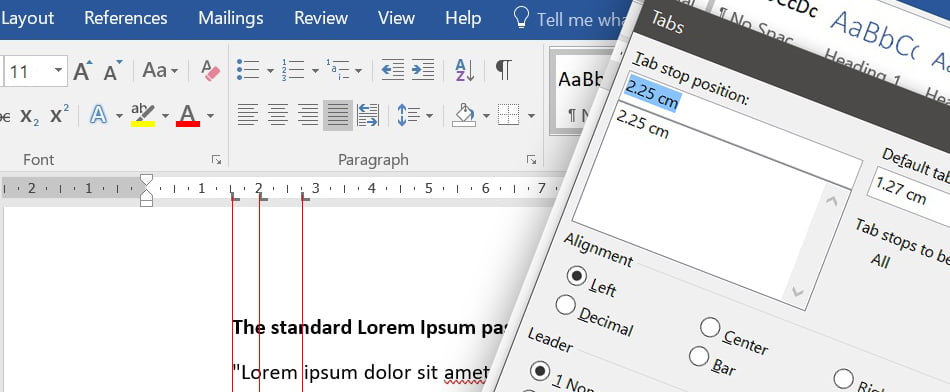The width and height of the screenshot is (950, 392).
Task: Click the Distributed alignment icon
Action: pyautogui.click(x=368, y=115)
